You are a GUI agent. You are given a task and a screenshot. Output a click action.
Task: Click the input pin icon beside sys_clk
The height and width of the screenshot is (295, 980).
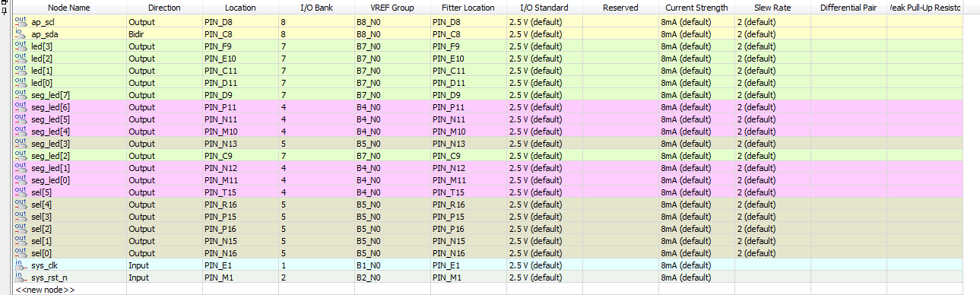pos(20,265)
